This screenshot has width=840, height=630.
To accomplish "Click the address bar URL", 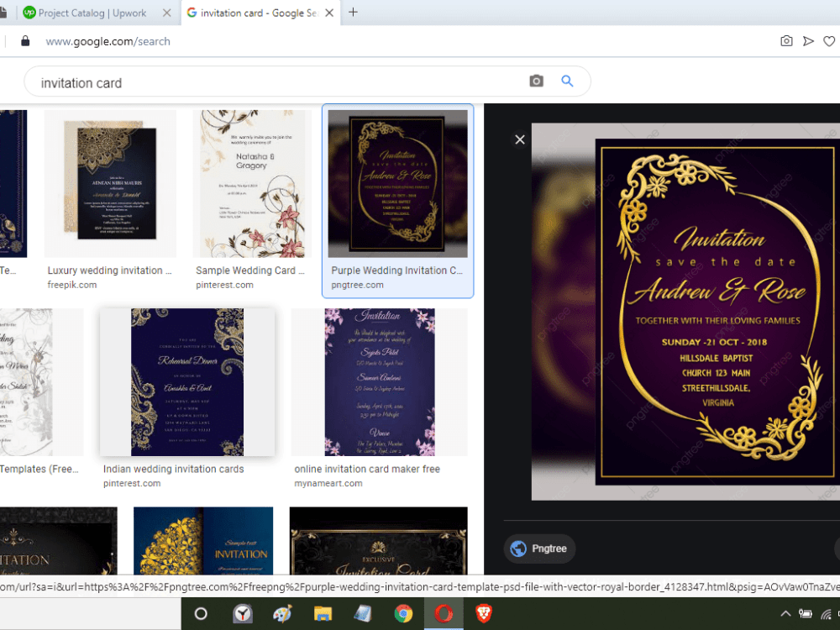I will [x=108, y=41].
